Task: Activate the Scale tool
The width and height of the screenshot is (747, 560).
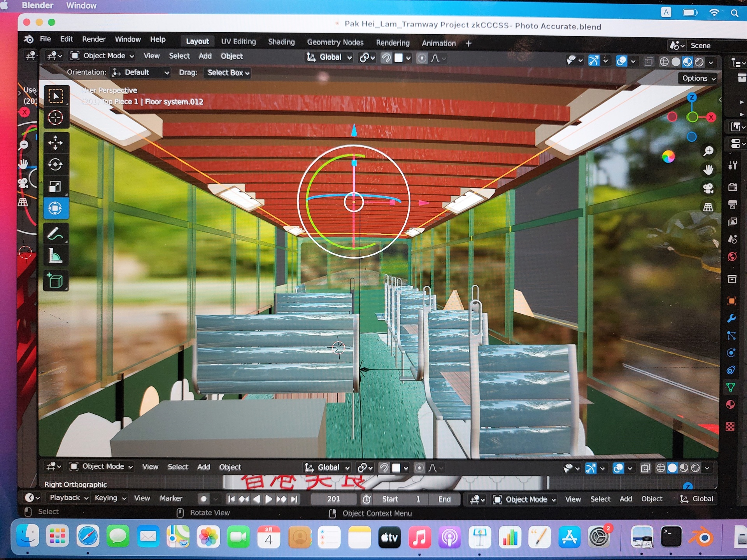Action: (x=55, y=187)
